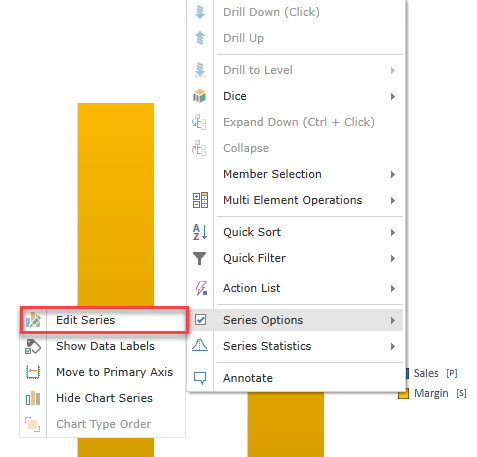Expand the Member Selection submenu arrow
The image size is (477, 457).
(x=393, y=174)
